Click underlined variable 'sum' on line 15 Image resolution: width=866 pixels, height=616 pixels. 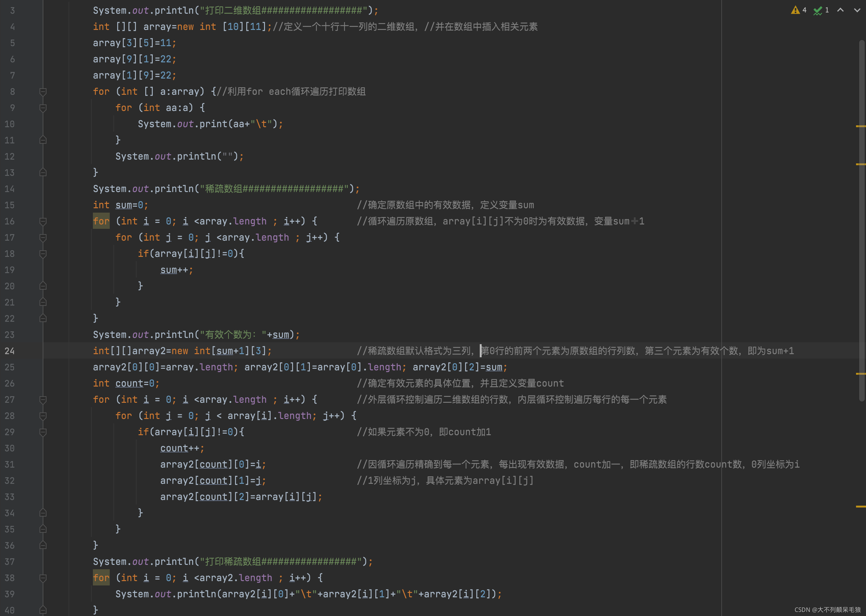click(x=124, y=205)
